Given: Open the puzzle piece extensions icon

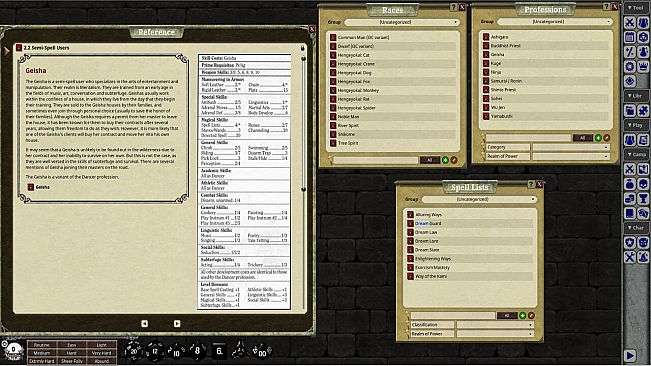Looking at the screenshot, I should click(x=643, y=110).
